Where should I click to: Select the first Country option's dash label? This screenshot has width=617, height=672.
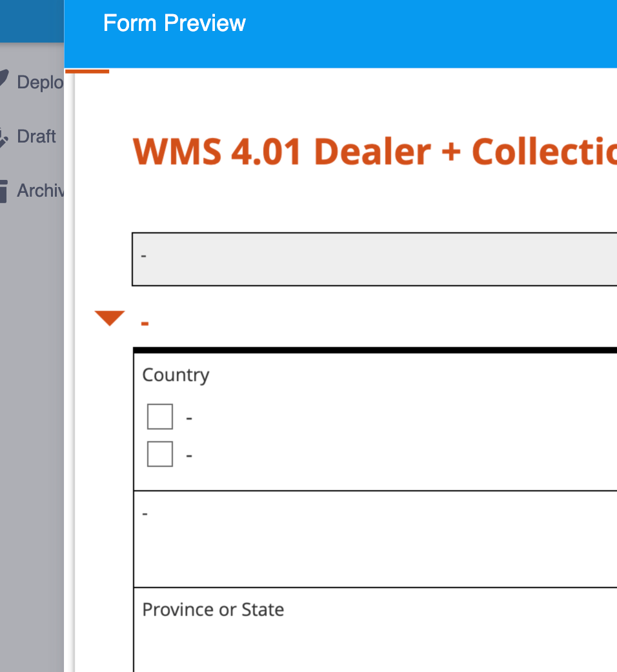point(189,418)
